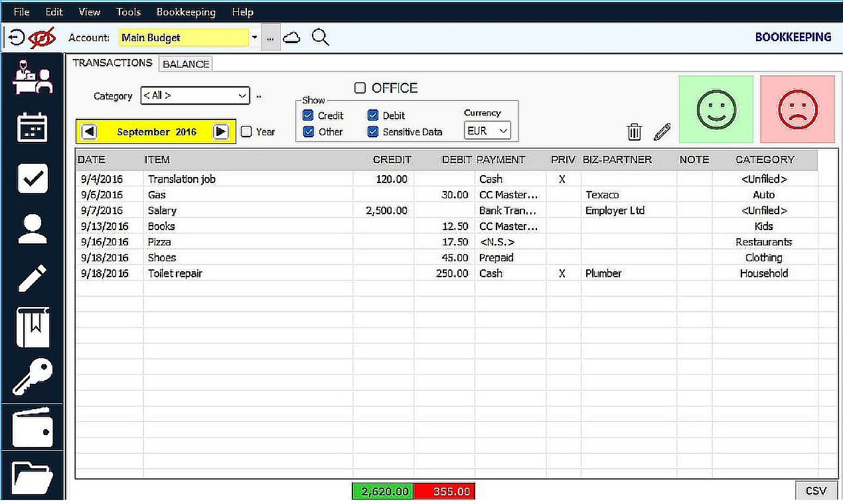Edit a transaction with the pencil icon
The width and height of the screenshot is (843, 504).
[x=661, y=131]
